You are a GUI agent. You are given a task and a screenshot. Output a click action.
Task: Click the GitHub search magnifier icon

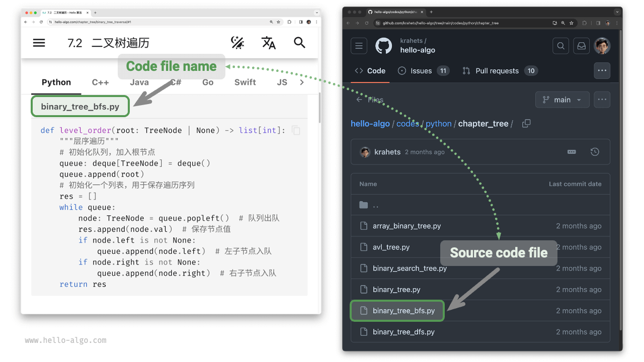click(560, 46)
